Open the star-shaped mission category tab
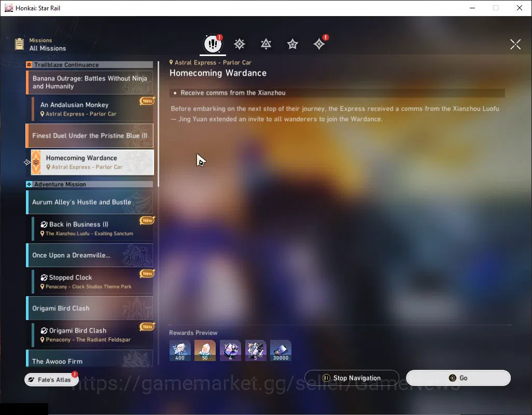The height and width of the screenshot is (415, 532). (x=292, y=44)
